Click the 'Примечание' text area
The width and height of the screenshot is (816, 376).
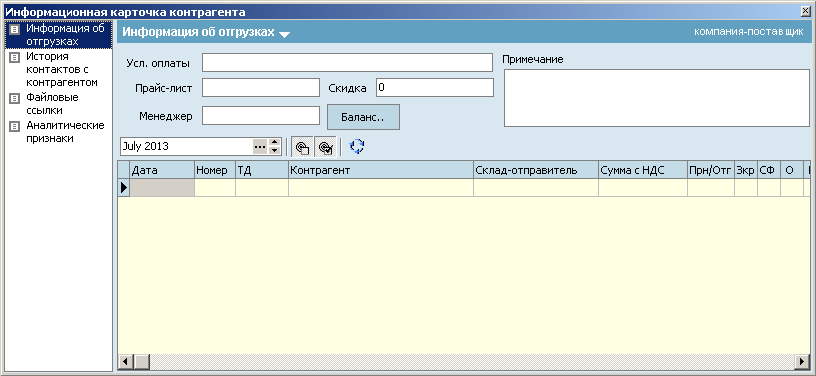(657, 98)
